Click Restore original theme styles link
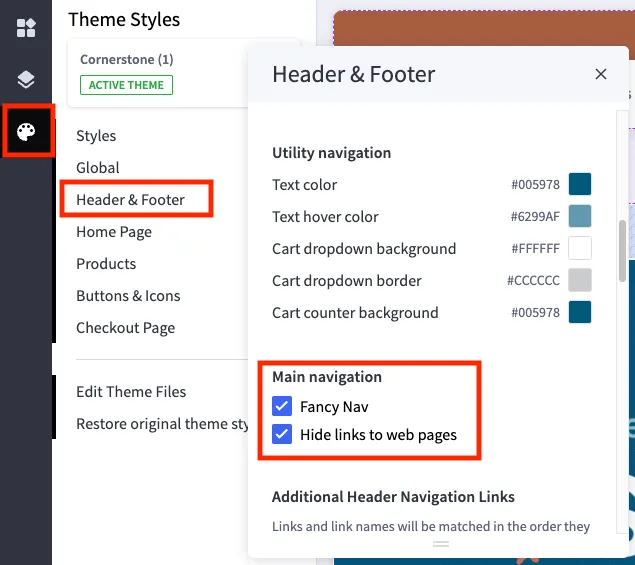This screenshot has width=635, height=565. pyautogui.click(x=162, y=424)
